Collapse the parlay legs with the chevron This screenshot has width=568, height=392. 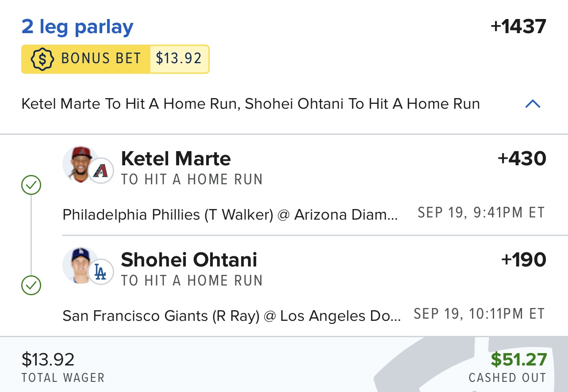click(533, 104)
